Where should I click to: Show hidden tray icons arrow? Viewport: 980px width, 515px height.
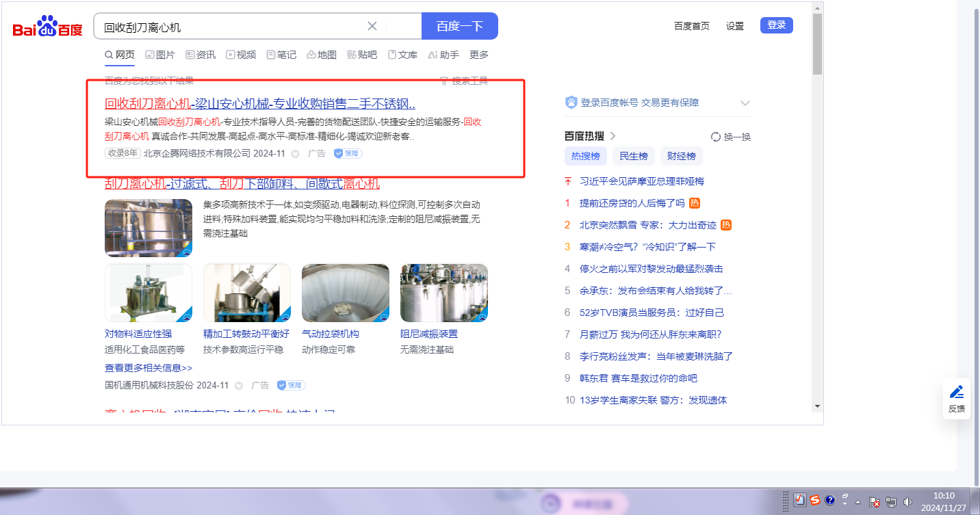click(x=857, y=502)
